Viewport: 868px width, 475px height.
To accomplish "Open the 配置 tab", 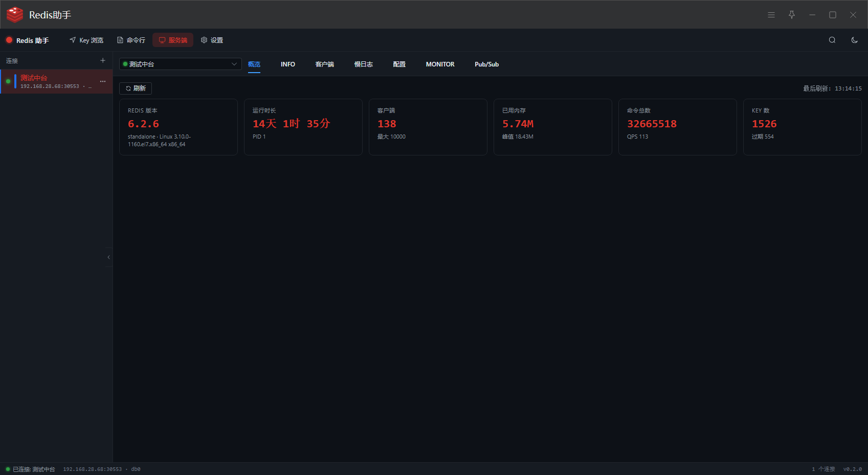I will tap(399, 64).
